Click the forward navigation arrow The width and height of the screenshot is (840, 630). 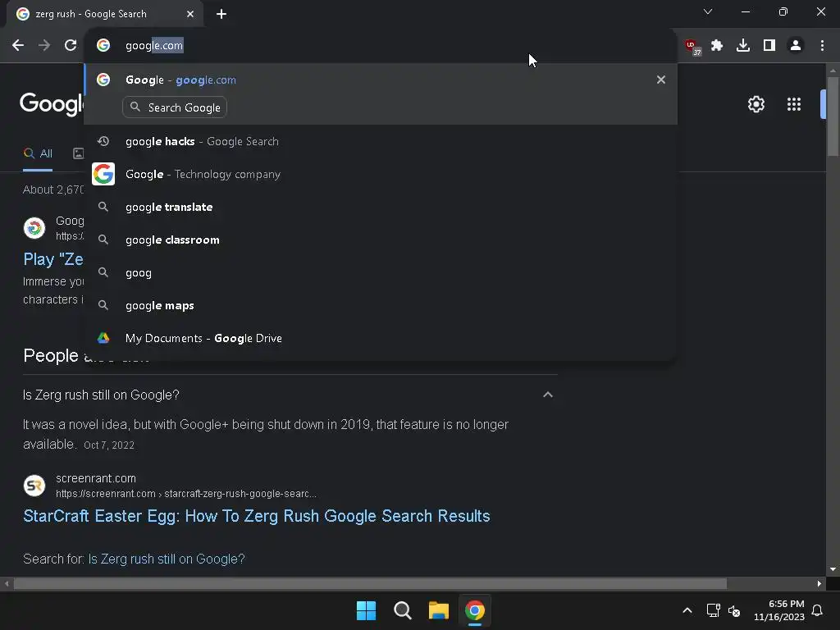pos(44,46)
